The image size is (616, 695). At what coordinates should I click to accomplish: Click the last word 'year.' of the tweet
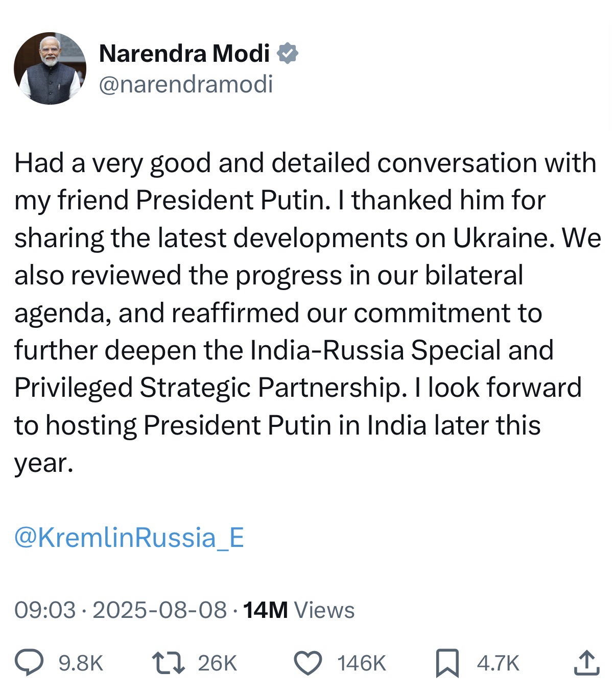click(x=44, y=463)
